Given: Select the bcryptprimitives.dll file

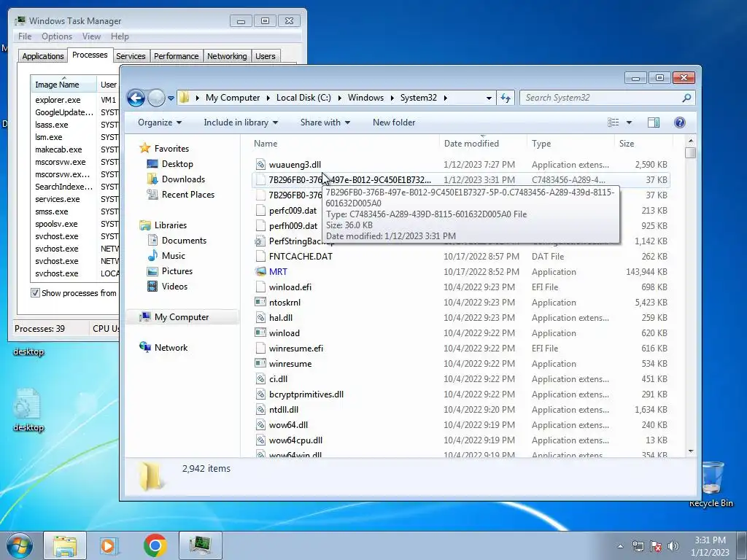Looking at the screenshot, I should [306, 394].
